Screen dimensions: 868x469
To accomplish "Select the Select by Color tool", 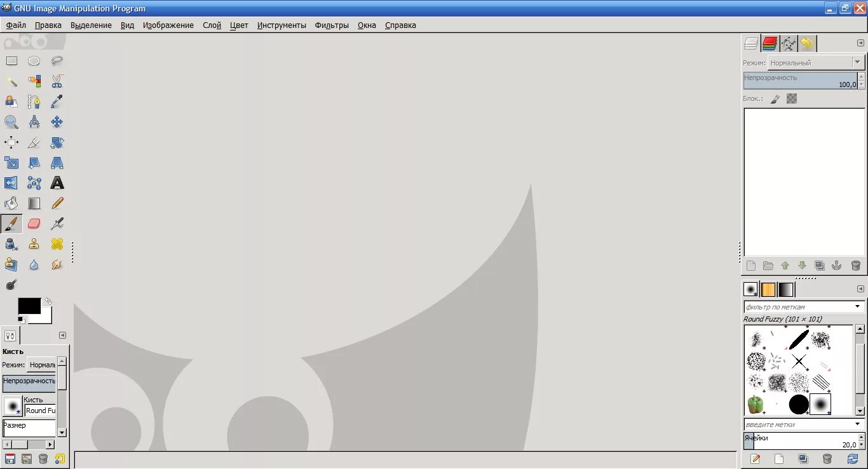I will pos(34,81).
